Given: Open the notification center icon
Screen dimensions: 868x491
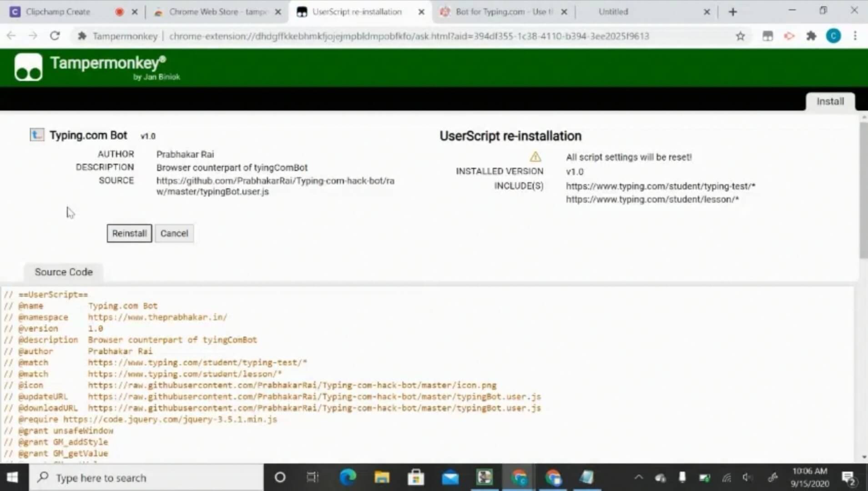Looking at the screenshot, I should coord(848,478).
